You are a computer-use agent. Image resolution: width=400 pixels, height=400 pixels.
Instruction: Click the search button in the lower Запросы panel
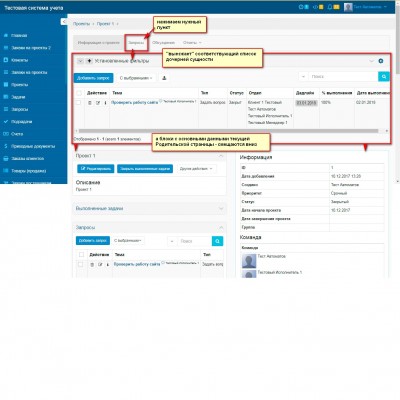(x=217, y=241)
